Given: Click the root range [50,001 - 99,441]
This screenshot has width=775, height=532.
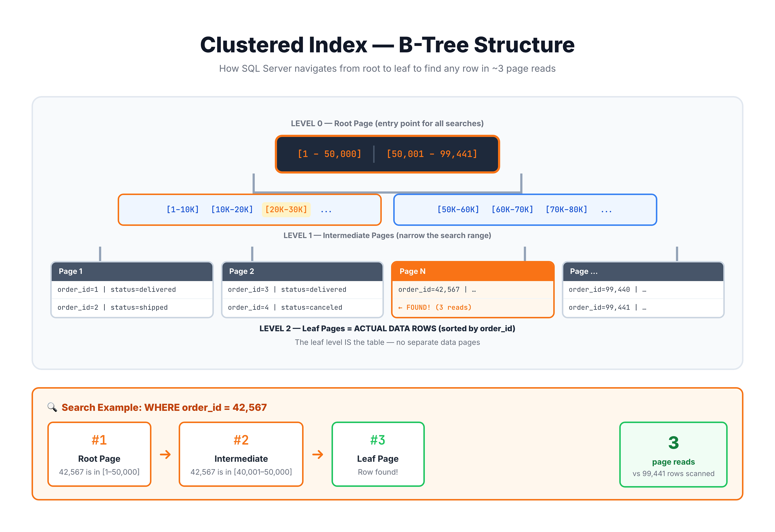Looking at the screenshot, I should click(432, 154).
